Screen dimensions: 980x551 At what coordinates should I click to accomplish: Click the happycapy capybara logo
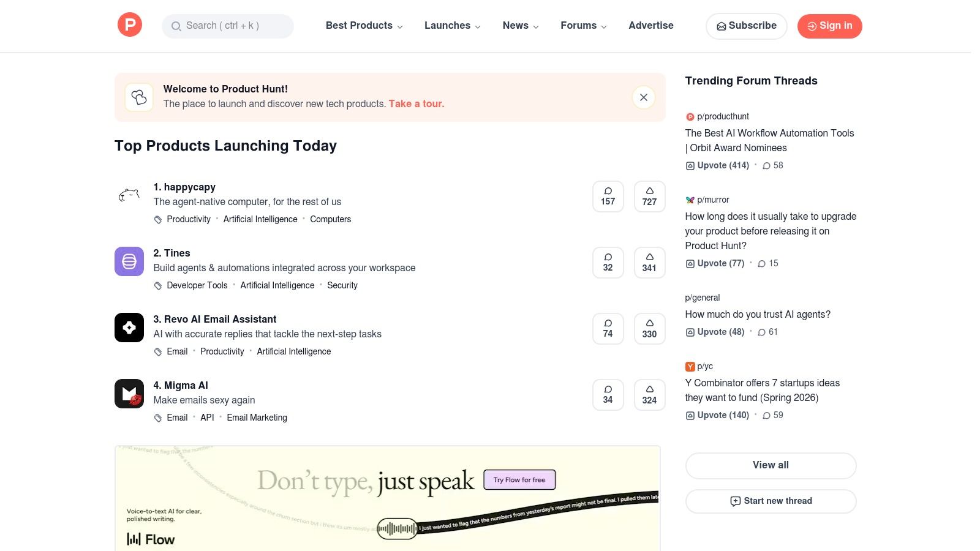(x=129, y=195)
